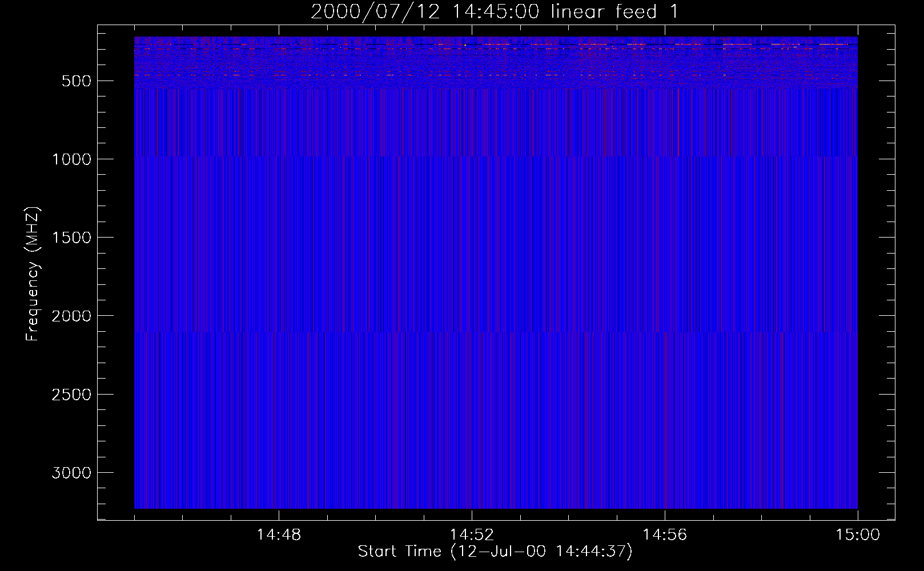
Task: Click the 'Start Time (12-Jul-00 14:44:37)' label
Action: (495, 552)
